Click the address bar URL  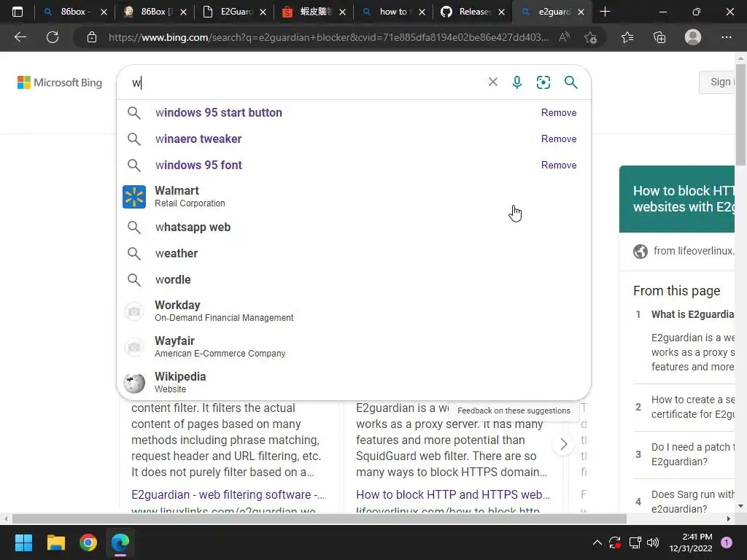328,37
